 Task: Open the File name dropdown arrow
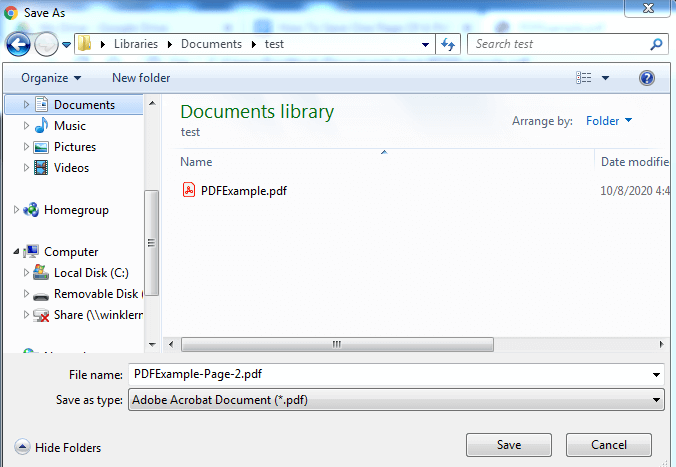(657, 375)
